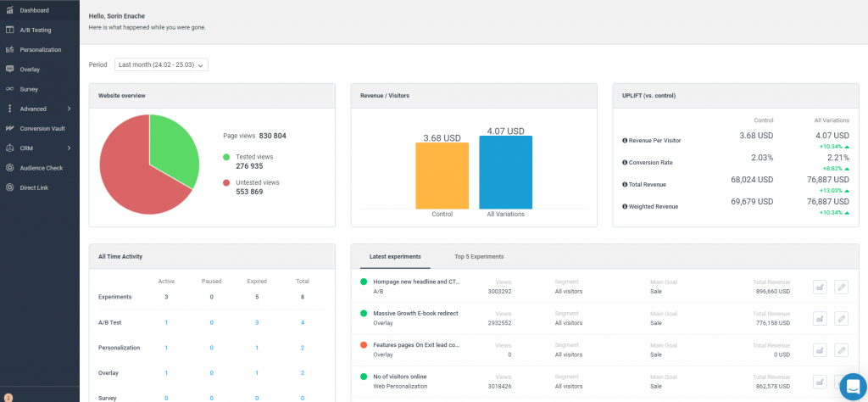Expand the Advanced sidebar submenu

click(x=69, y=109)
